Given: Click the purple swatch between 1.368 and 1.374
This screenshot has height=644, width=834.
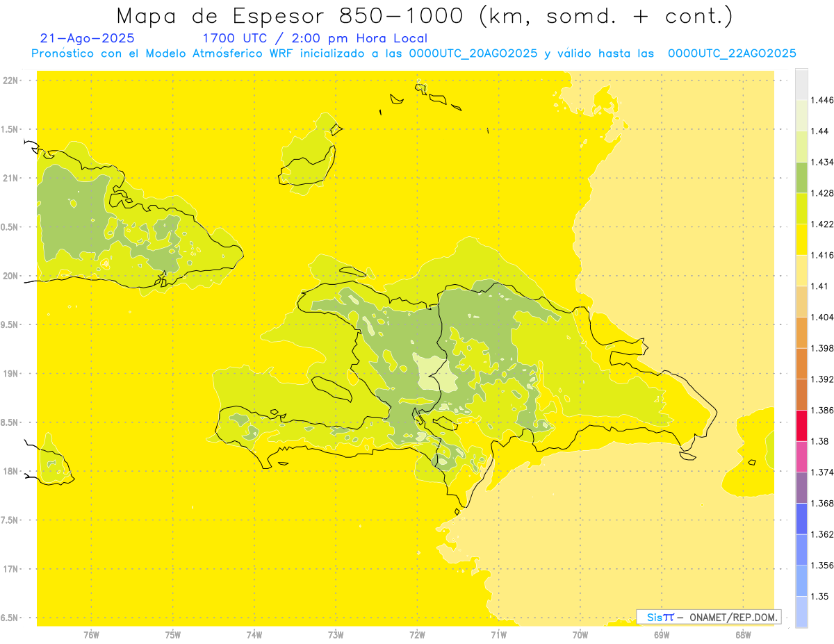Looking at the screenshot, I should coord(801,488).
